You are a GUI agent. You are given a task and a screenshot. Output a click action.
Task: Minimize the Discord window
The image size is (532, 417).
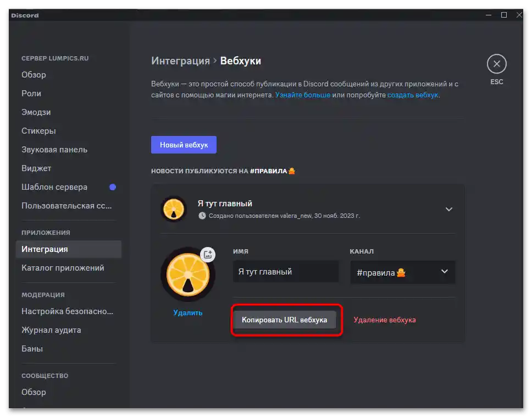[x=488, y=15]
